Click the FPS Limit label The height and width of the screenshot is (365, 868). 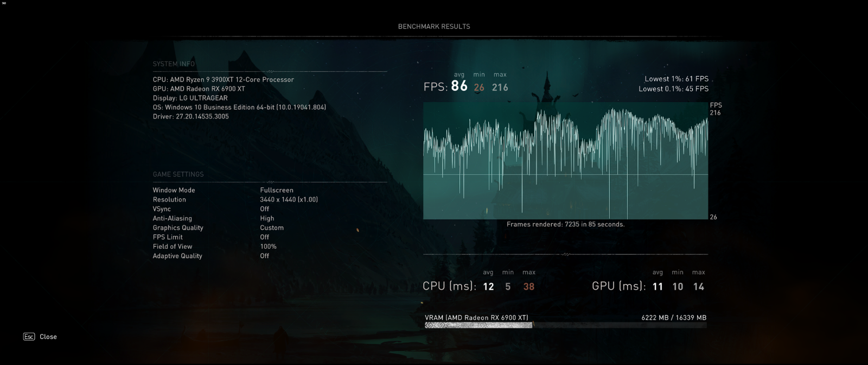tap(168, 237)
